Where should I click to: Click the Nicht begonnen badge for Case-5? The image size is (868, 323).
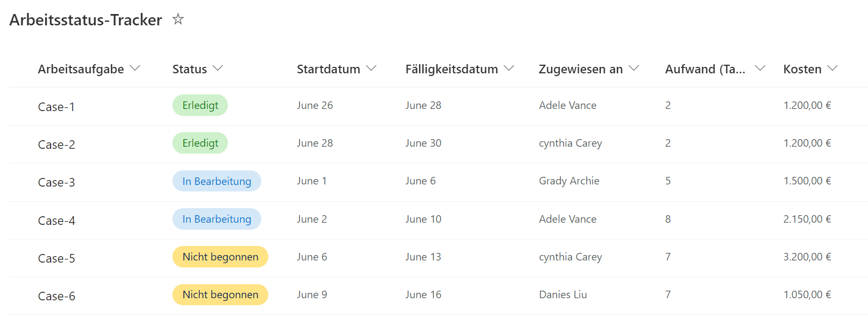click(220, 257)
